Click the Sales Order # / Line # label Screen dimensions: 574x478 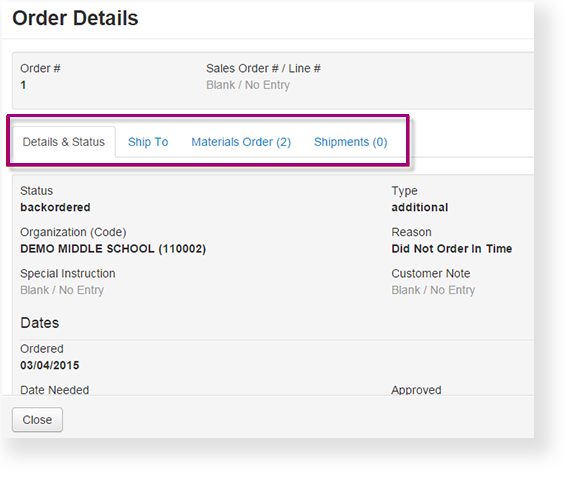(x=263, y=68)
